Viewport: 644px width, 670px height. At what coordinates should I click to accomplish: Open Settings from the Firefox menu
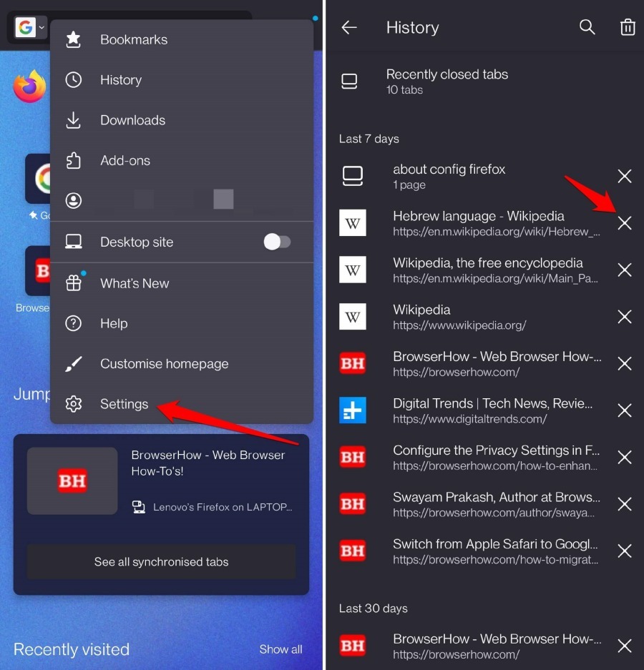pyautogui.click(x=124, y=403)
